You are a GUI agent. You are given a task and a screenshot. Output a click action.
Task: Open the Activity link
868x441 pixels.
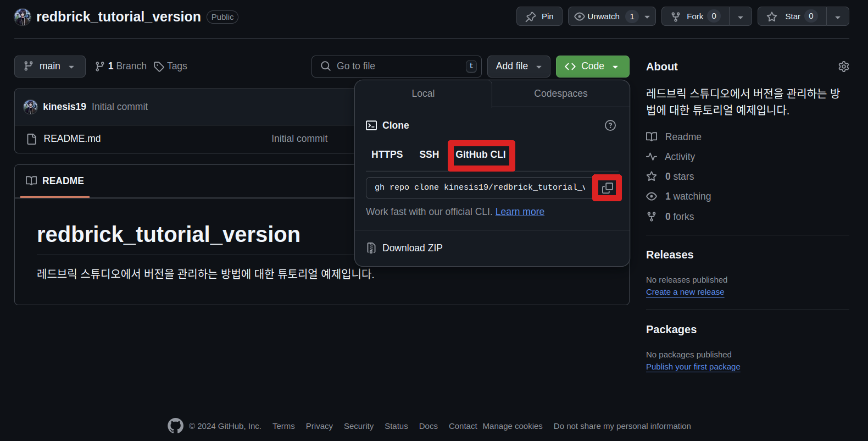[671, 157]
